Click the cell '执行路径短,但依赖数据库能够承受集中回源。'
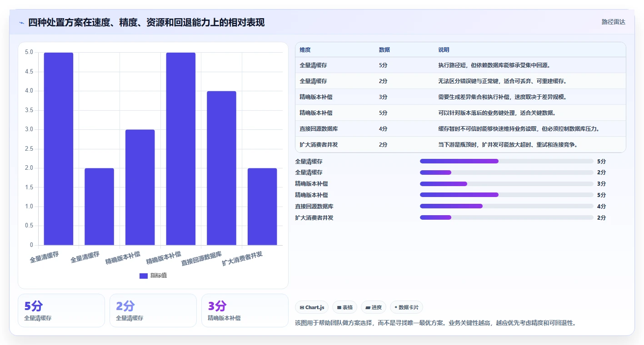This screenshot has width=644, height=345. point(494,65)
